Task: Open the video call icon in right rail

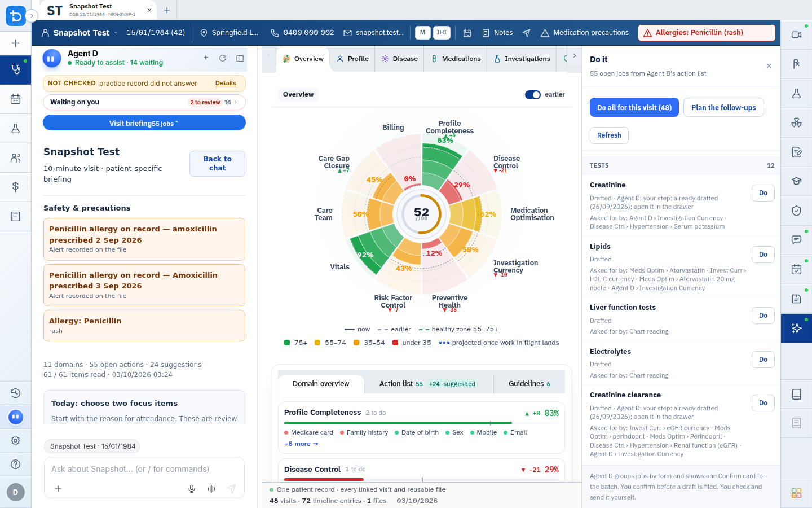Action: click(796, 35)
